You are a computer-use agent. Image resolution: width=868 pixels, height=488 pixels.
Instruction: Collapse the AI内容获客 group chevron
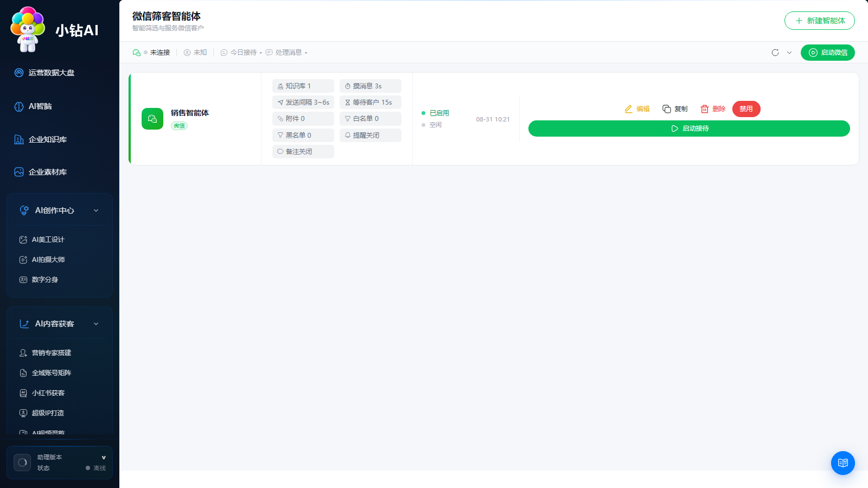click(x=96, y=324)
